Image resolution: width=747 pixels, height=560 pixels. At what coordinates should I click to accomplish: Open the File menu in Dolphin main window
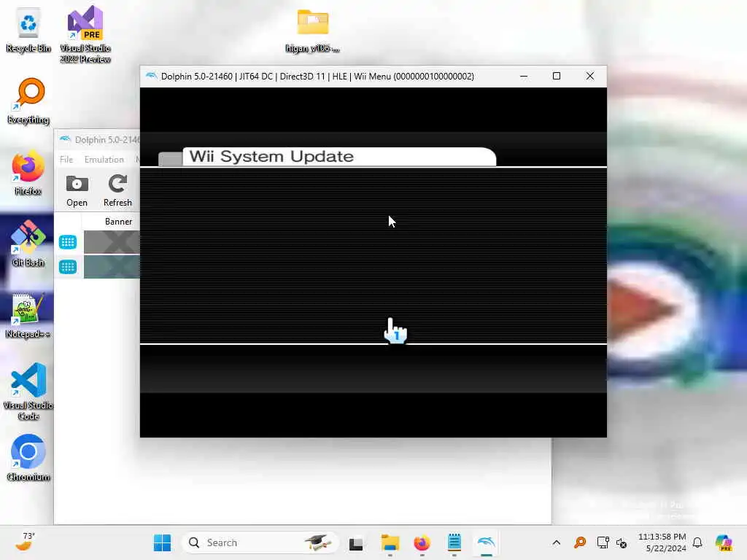(x=66, y=160)
